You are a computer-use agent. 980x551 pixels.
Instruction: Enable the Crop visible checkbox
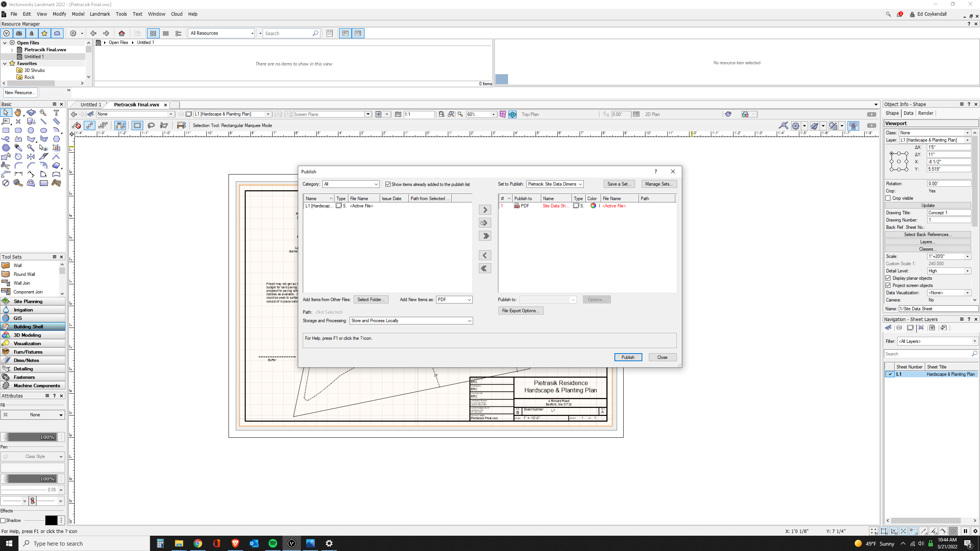[x=888, y=198]
